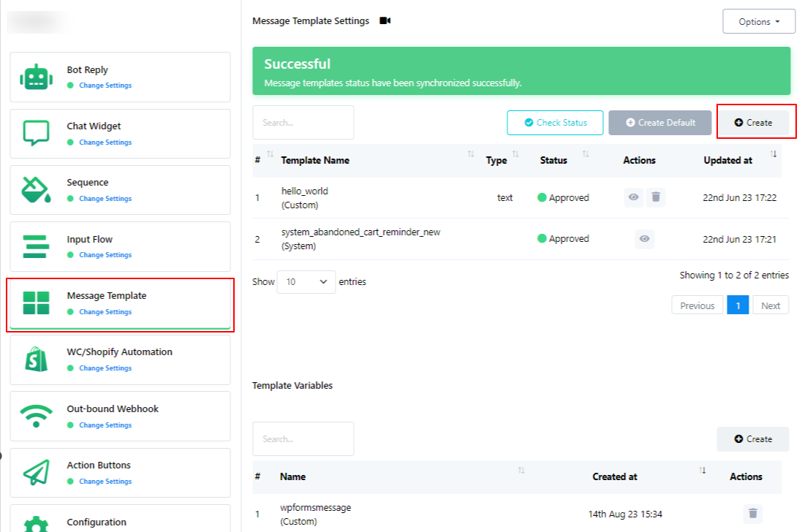Open the video tutorial camera icon
Screen dimensions: 802x532
(385, 21)
